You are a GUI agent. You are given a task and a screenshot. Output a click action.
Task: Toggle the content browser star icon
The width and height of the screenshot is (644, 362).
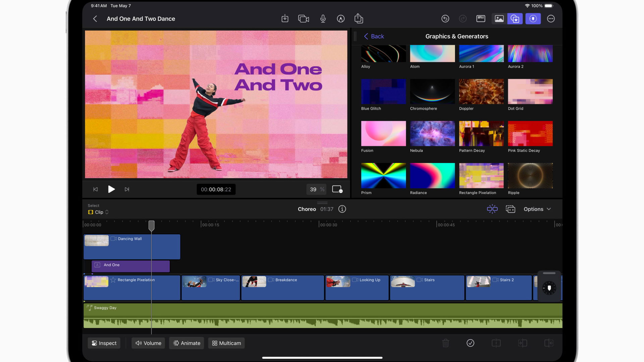pos(515,19)
